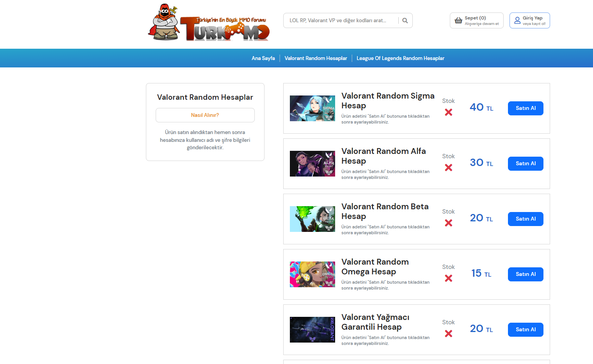Open the Sigma Hesap product thumbnail
593x364 pixels.
click(312, 108)
